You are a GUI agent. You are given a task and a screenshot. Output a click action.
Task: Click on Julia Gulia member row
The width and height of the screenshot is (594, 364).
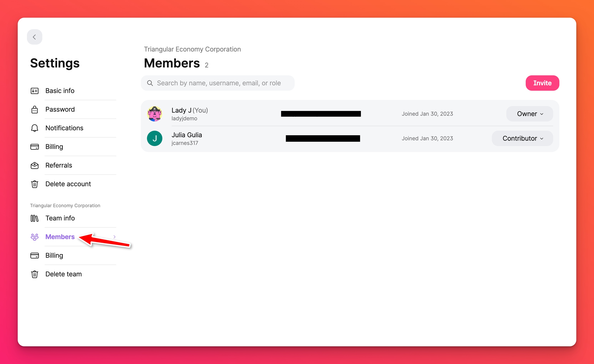click(x=350, y=138)
